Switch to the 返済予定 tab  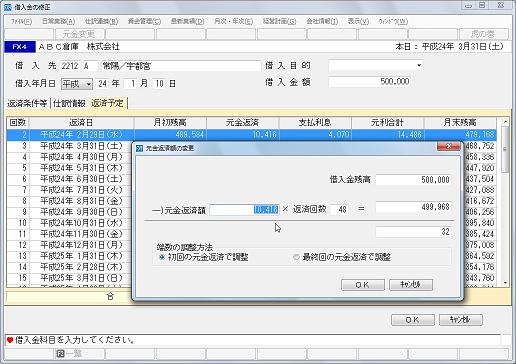coord(107,103)
